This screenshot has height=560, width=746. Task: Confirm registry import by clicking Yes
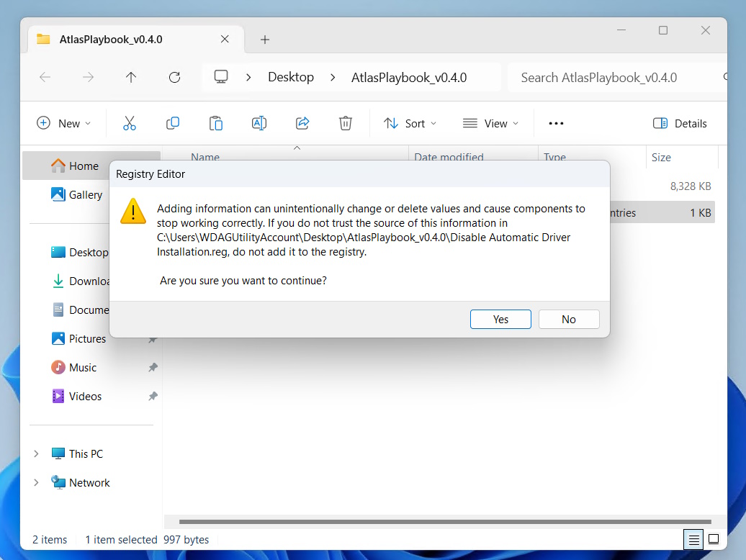click(x=500, y=320)
